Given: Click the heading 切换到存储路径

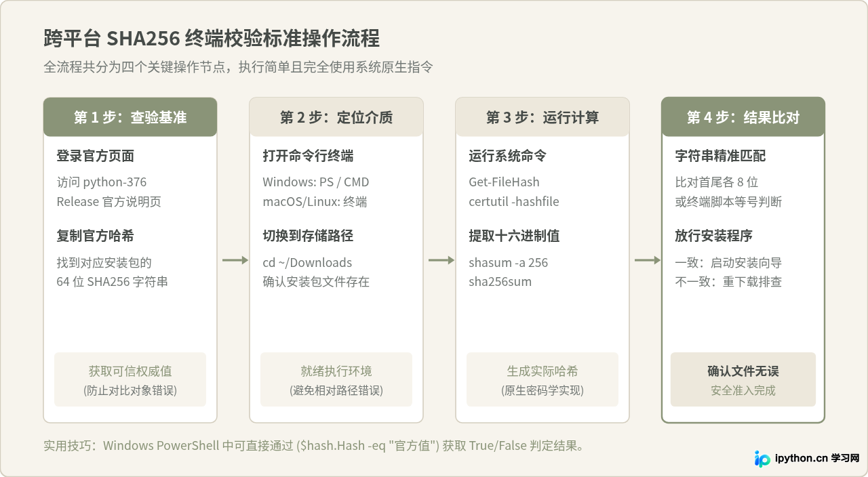Looking at the screenshot, I should click(x=308, y=236).
